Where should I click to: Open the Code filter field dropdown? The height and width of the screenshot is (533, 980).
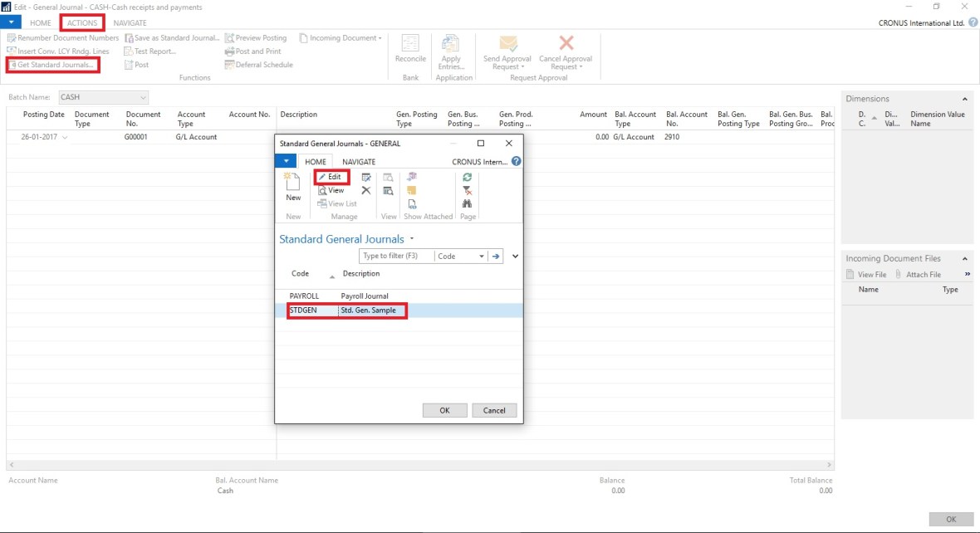(x=481, y=257)
